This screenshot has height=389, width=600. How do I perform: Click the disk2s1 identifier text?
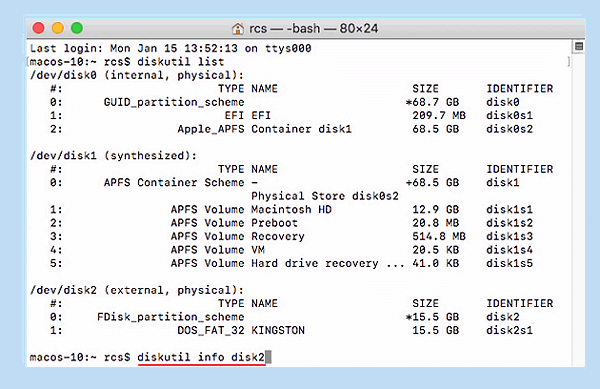tap(509, 330)
